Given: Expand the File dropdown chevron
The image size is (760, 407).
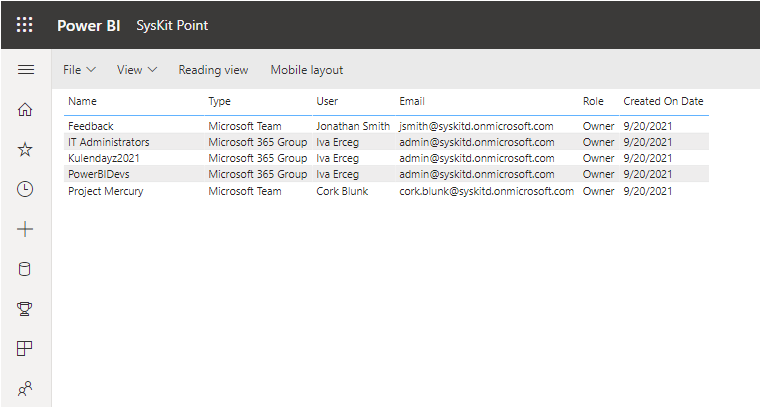Looking at the screenshot, I should point(91,70).
